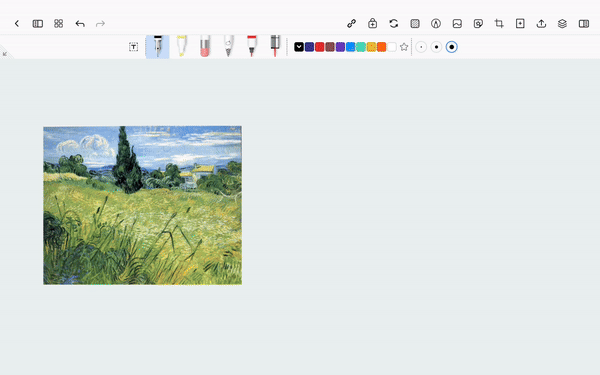
Task: Click the undo arrow
Action: [x=80, y=24]
